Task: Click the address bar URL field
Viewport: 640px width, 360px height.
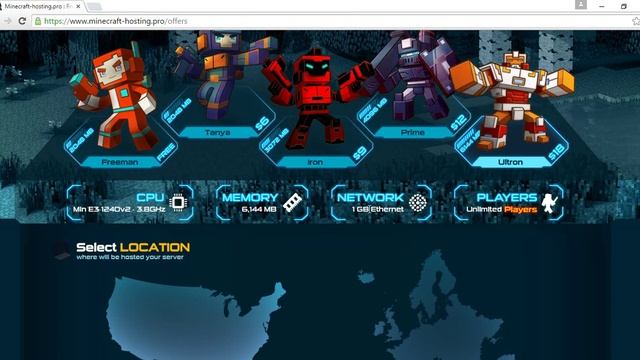Action: pyautogui.click(x=331, y=21)
